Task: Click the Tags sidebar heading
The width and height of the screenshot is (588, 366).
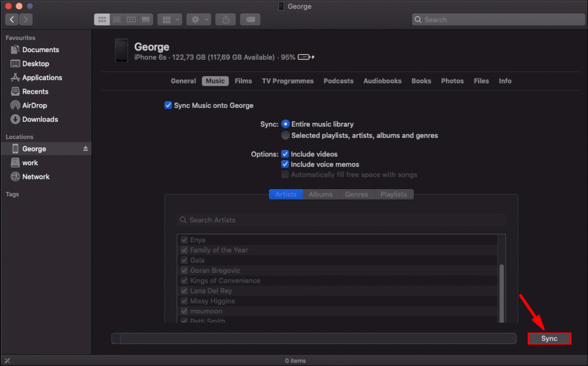Action: [x=13, y=194]
